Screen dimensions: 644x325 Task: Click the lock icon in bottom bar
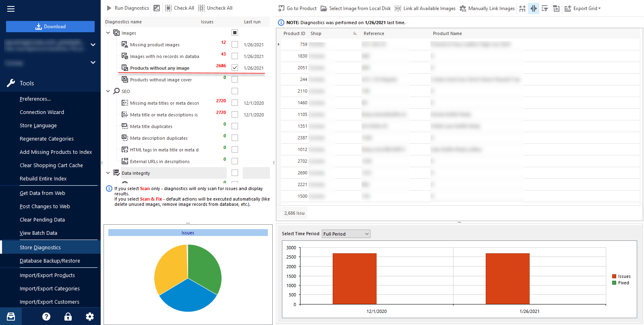(x=68, y=317)
